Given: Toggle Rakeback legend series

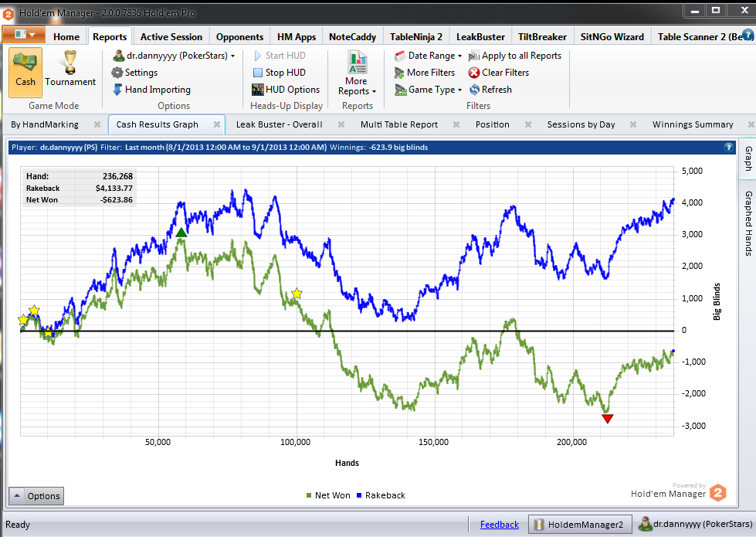Looking at the screenshot, I should point(381,495).
